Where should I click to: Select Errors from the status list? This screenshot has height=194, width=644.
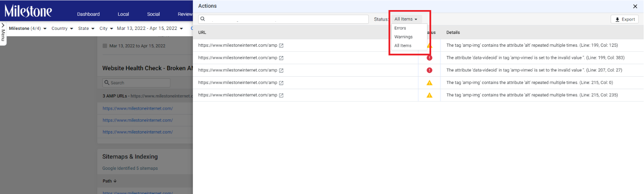400,28
